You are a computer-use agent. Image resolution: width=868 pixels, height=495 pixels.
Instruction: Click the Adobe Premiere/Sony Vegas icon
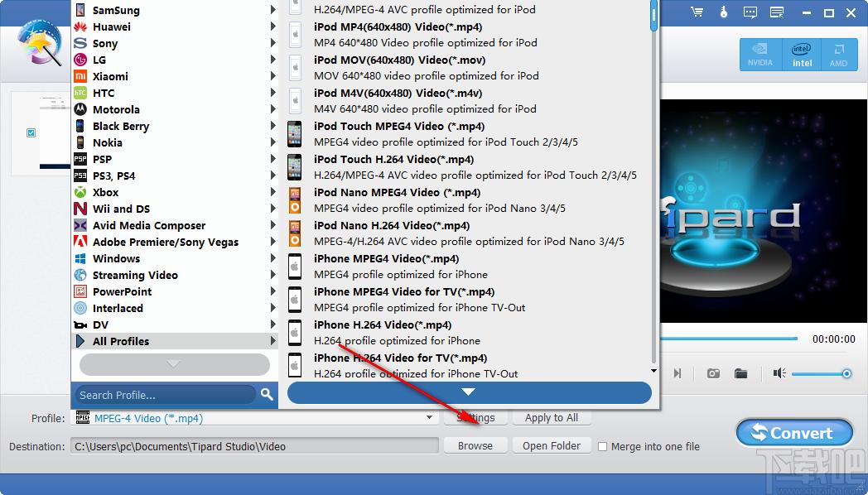click(80, 242)
